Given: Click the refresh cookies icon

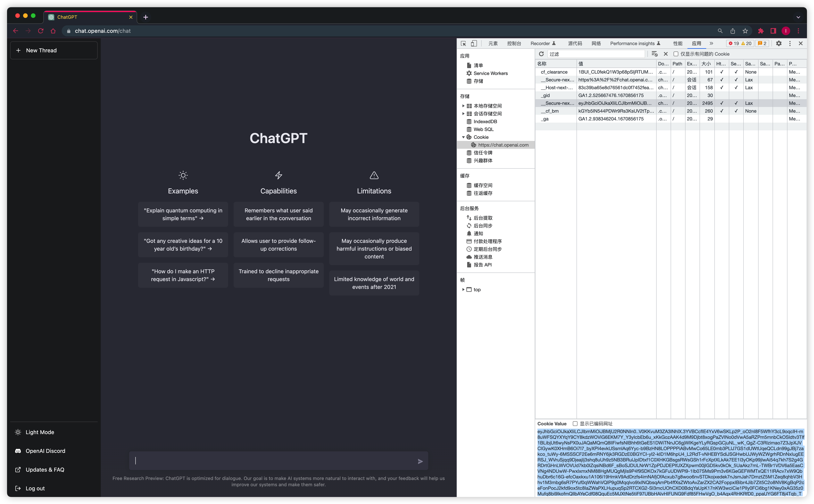Looking at the screenshot, I should 541,54.
